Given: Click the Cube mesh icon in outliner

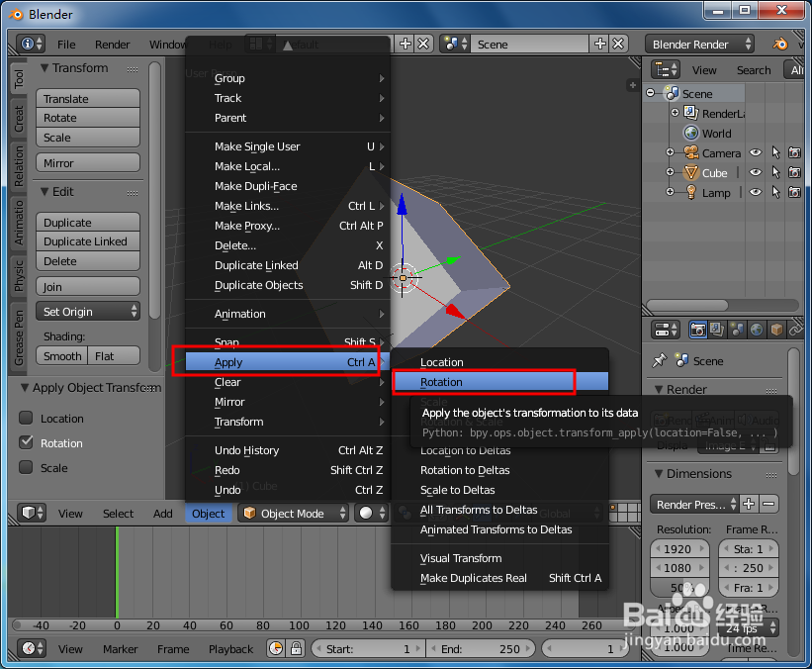Looking at the screenshot, I should (690, 172).
